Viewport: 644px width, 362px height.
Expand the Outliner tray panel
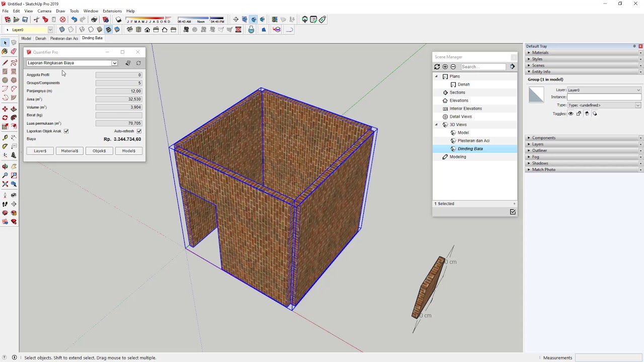pyautogui.click(x=583, y=150)
